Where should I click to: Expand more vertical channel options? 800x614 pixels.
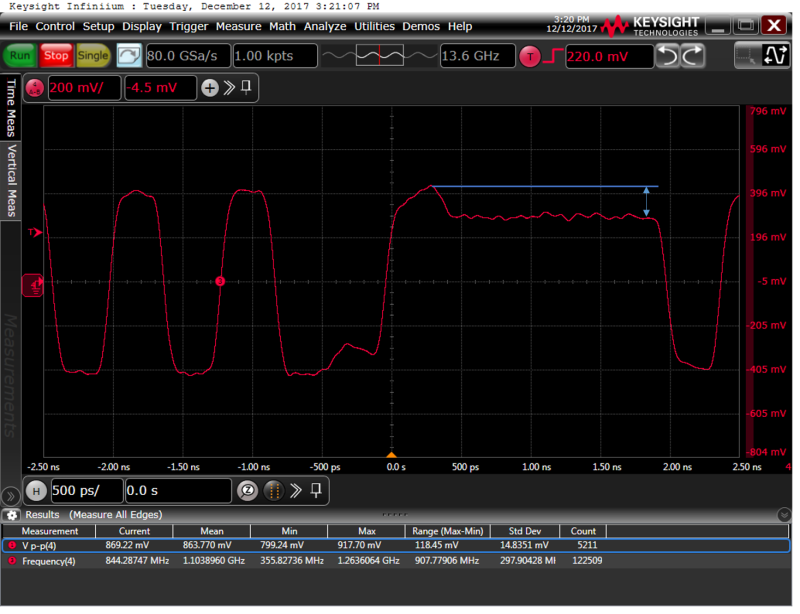(229, 88)
